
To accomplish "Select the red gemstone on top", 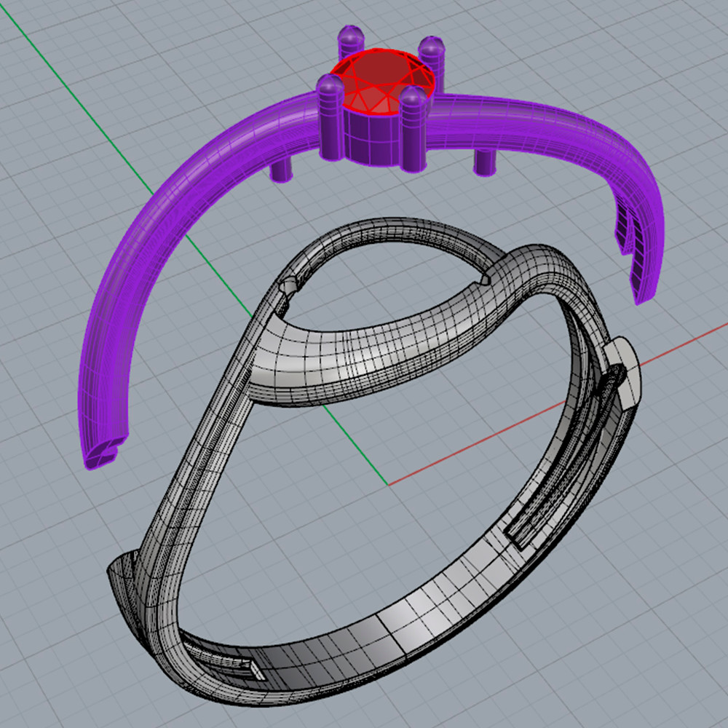I will click(382, 82).
